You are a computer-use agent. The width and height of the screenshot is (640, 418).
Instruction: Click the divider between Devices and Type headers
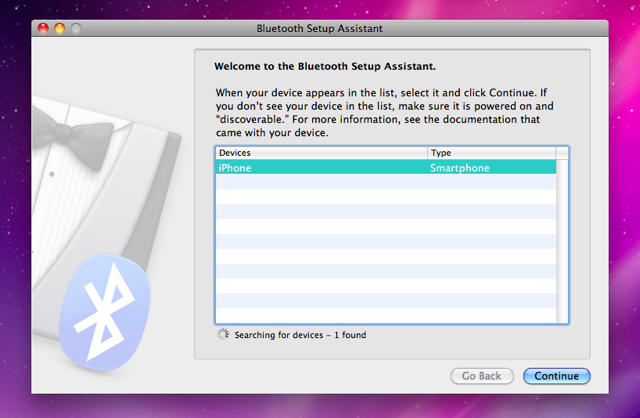pyautogui.click(x=427, y=152)
